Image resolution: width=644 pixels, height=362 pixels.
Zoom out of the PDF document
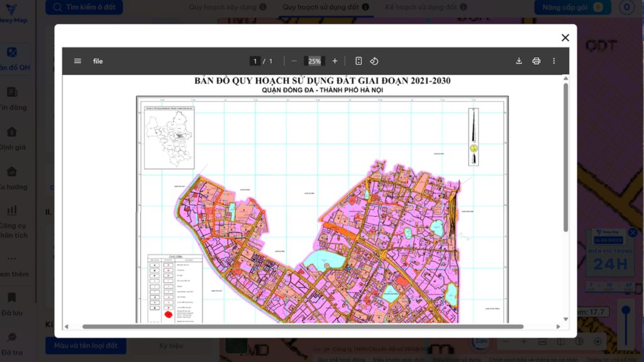(x=294, y=61)
